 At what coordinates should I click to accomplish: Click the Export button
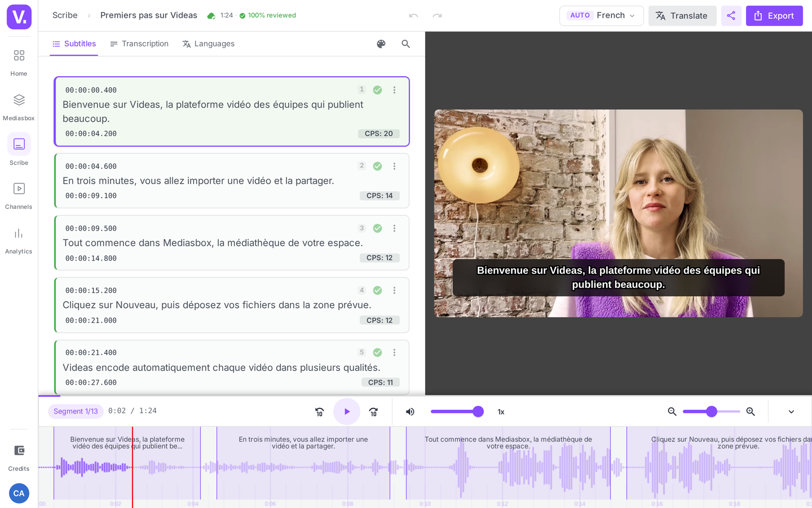click(x=774, y=16)
